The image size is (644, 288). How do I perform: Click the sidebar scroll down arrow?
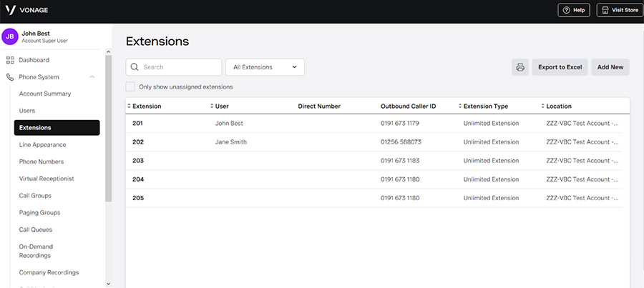(109, 284)
